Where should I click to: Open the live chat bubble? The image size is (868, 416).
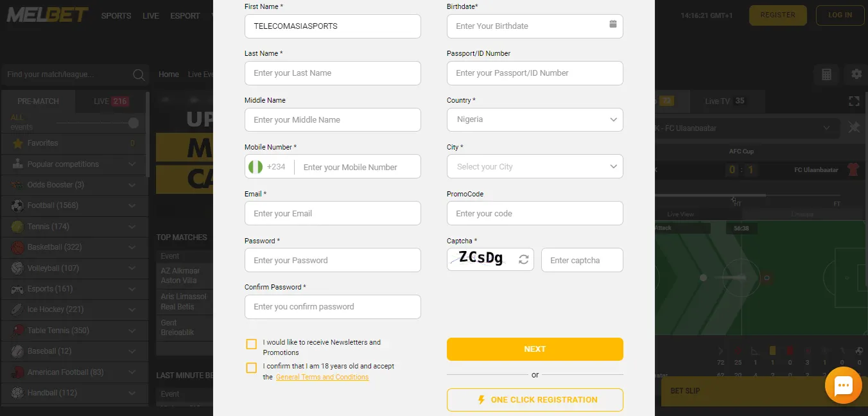coord(843,385)
